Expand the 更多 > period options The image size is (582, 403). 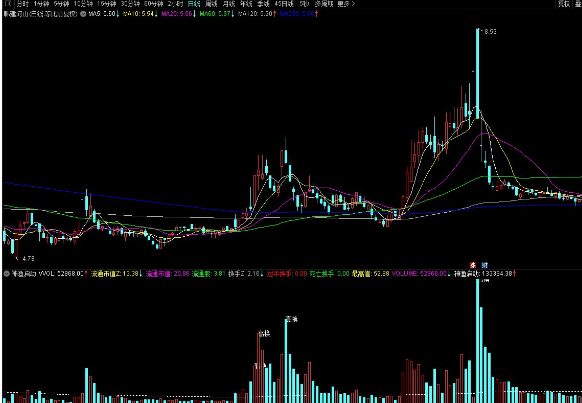tap(346, 4)
